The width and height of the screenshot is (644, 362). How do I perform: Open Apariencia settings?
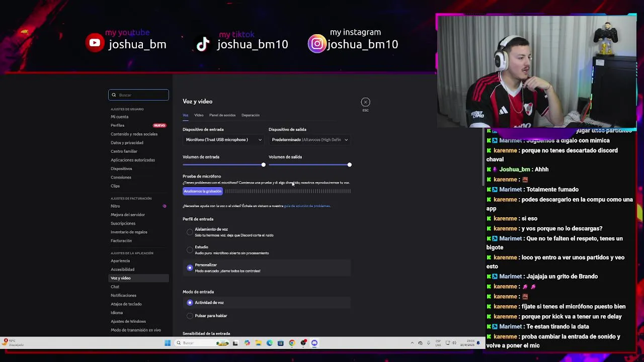pyautogui.click(x=120, y=261)
